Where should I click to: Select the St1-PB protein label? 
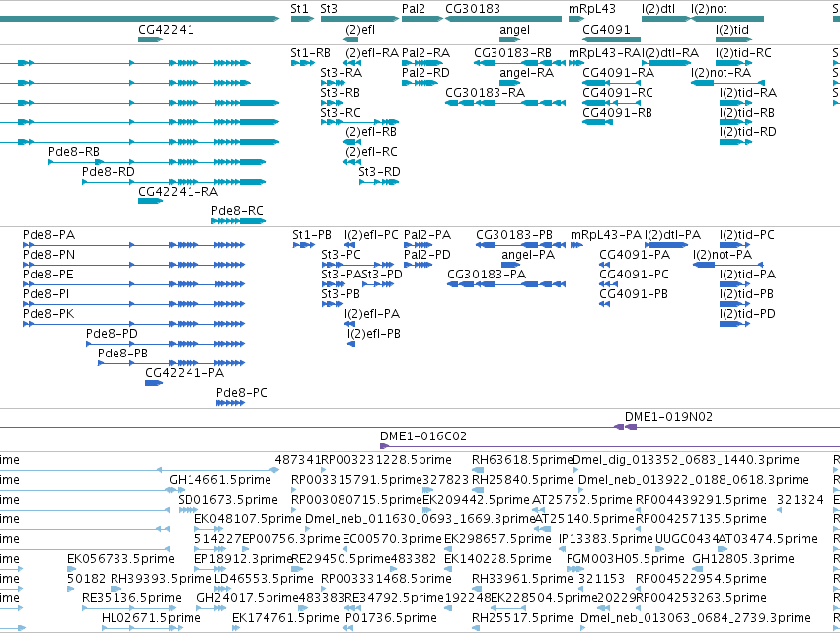point(312,235)
